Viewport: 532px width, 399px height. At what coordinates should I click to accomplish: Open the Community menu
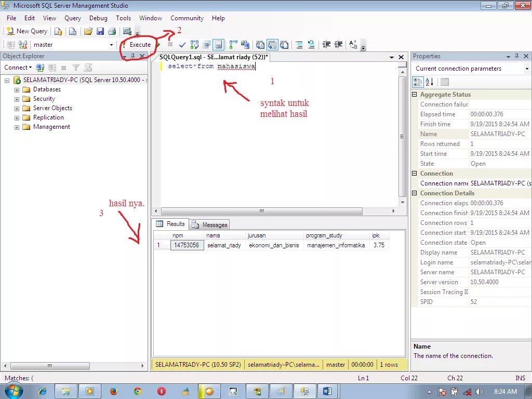point(187,18)
